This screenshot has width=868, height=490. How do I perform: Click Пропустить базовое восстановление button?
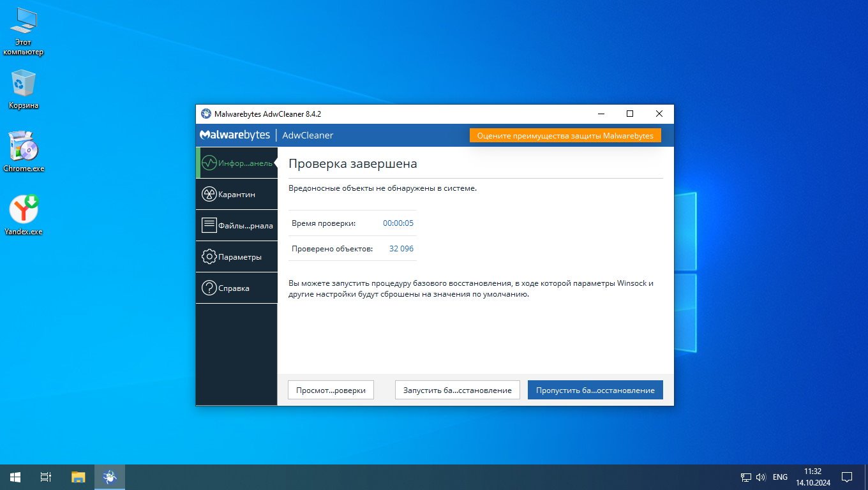(595, 390)
